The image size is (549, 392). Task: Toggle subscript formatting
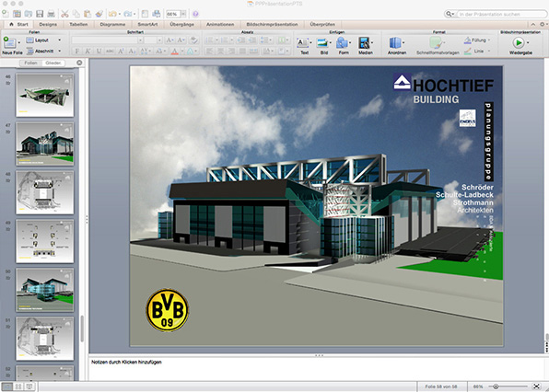click(x=132, y=51)
